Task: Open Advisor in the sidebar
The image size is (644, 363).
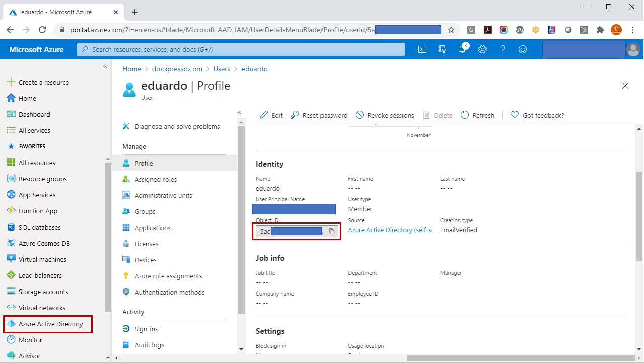Action: coord(24,356)
